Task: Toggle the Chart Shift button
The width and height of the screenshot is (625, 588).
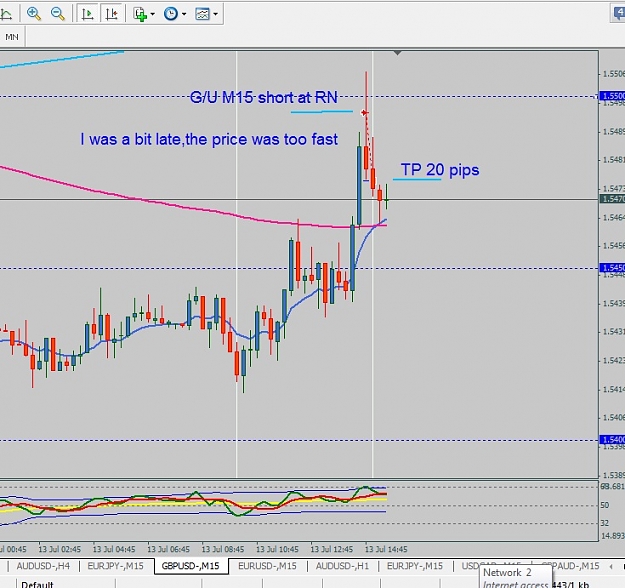Action: [x=111, y=14]
